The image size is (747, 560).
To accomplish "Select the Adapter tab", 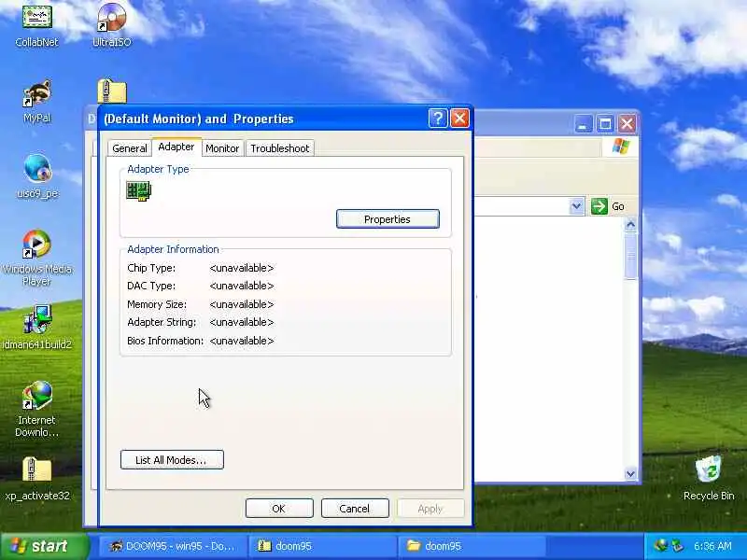I will (x=176, y=147).
